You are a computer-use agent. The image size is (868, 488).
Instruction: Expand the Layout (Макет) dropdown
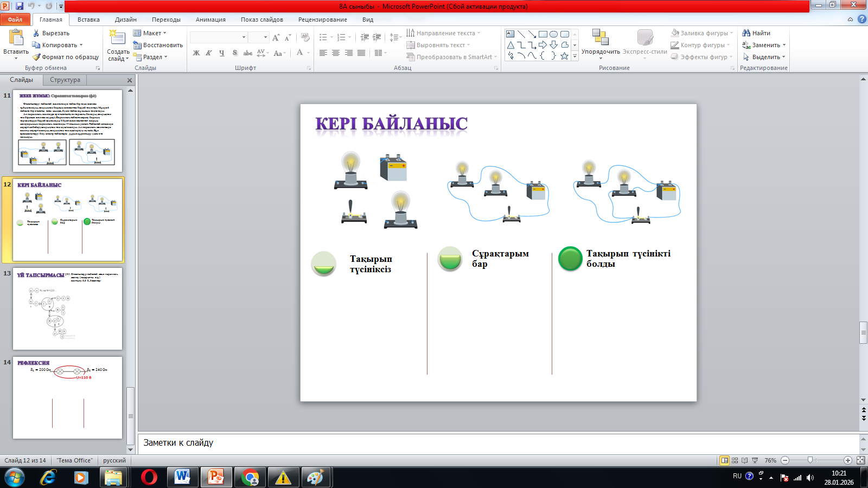pos(150,33)
